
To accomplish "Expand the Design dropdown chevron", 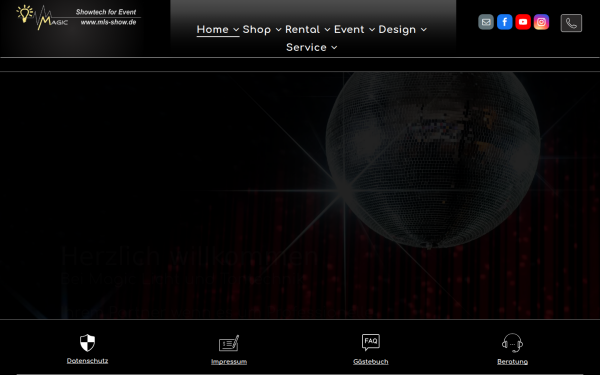I will point(424,30).
